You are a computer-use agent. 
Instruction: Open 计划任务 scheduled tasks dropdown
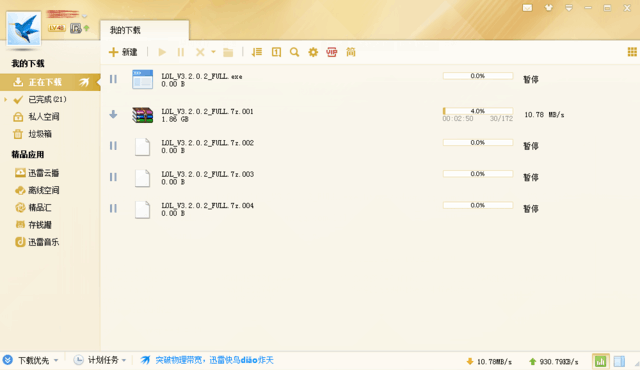(100, 360)
